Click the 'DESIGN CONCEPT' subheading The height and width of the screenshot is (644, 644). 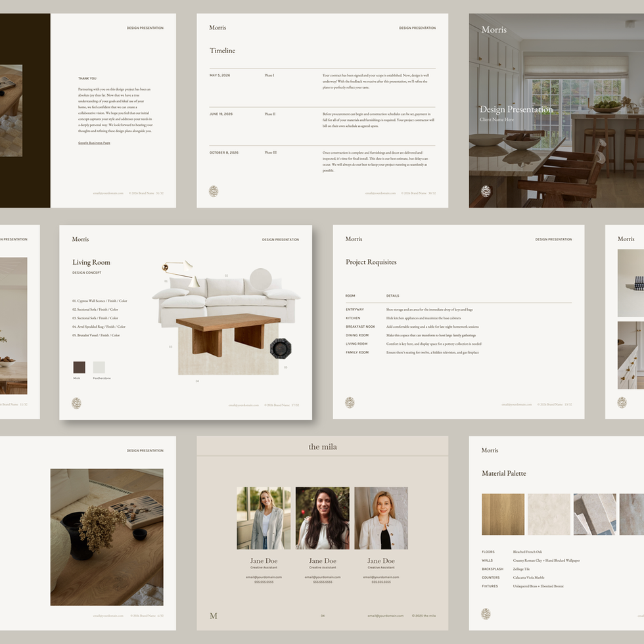(x=87, y=273)
